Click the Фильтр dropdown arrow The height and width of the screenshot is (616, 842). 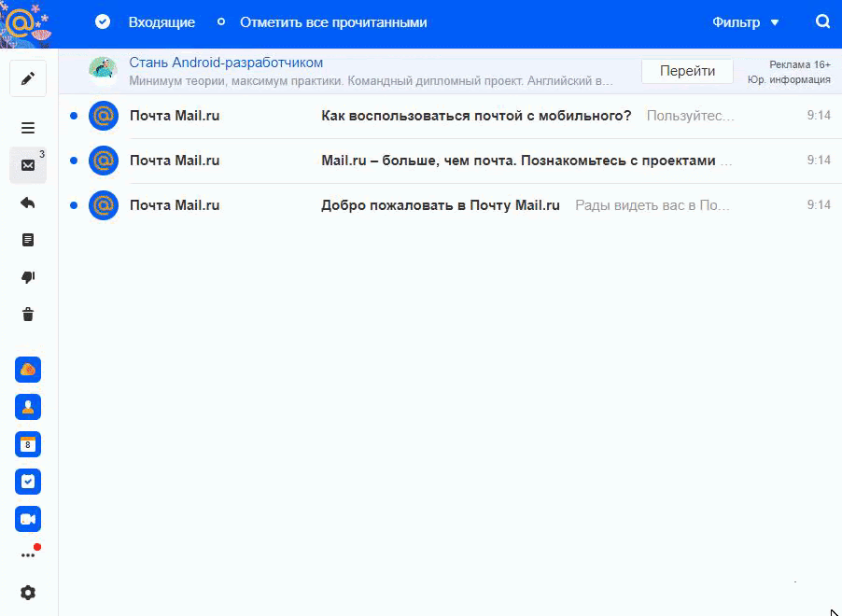[775, 22]
